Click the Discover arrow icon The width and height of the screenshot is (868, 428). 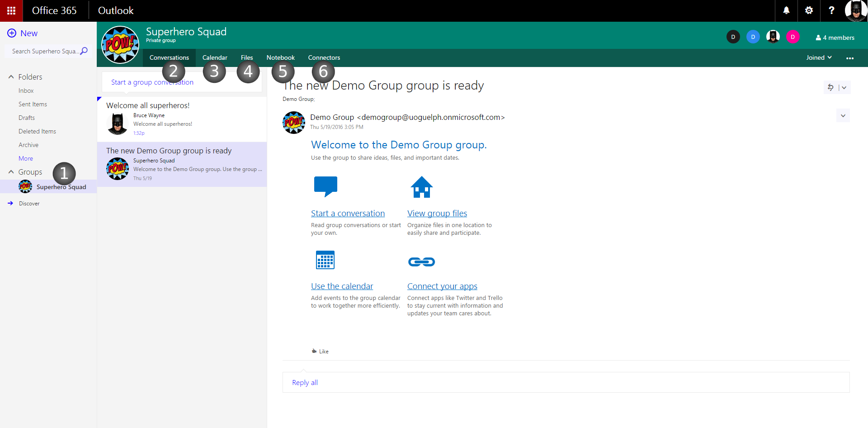10,203
